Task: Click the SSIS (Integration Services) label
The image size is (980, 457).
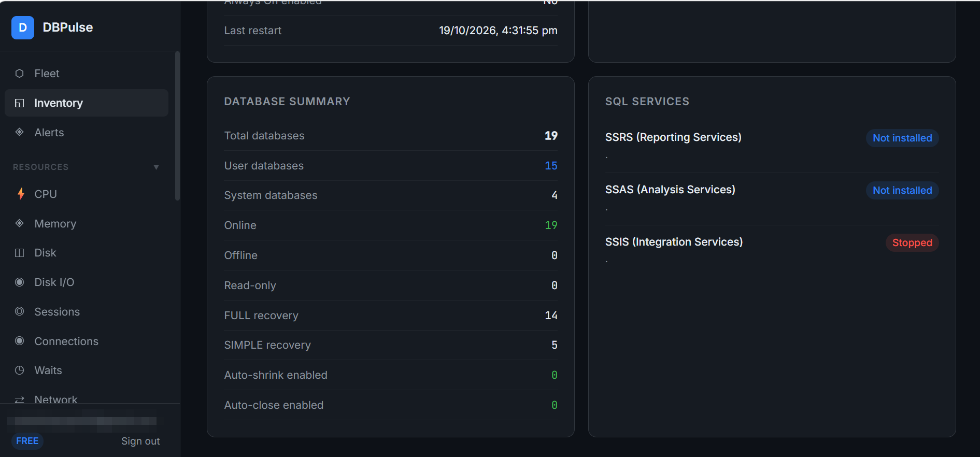Action: [x=674, y=242]
